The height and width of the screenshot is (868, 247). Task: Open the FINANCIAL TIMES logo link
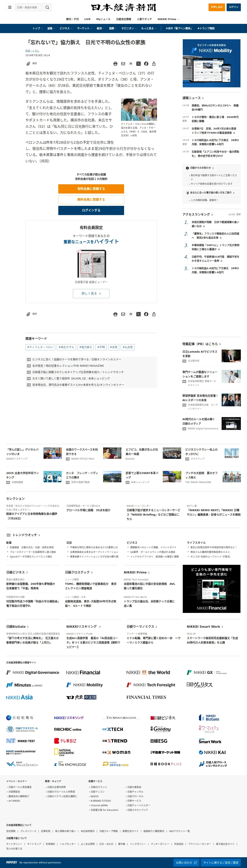(x=146, y=697)
